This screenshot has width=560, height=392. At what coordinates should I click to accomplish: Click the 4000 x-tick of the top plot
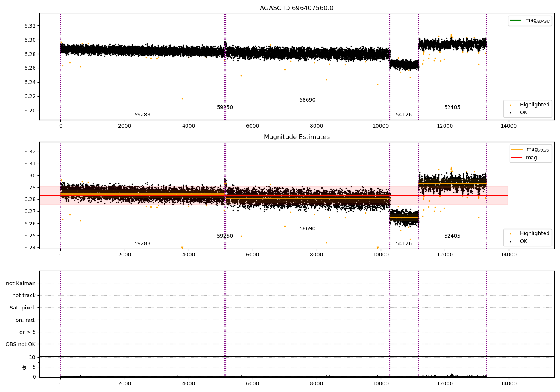(x=189, y=126)
